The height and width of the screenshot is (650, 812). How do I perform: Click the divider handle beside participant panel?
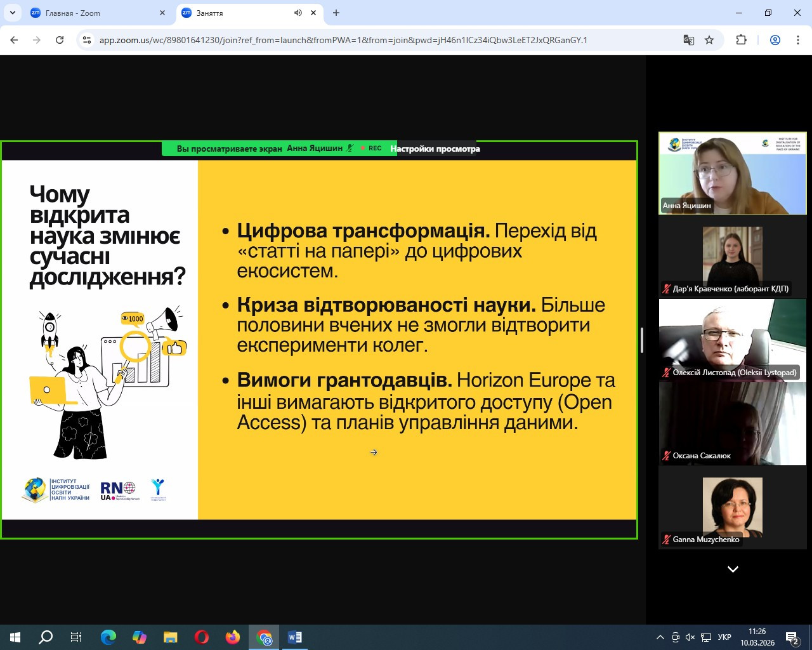642,340
